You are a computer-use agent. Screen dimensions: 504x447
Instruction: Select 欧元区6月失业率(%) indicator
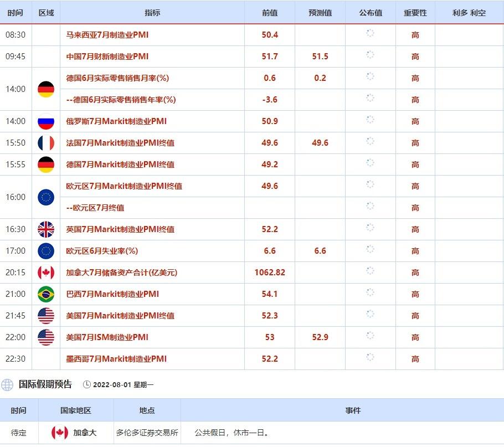point(102,251)
